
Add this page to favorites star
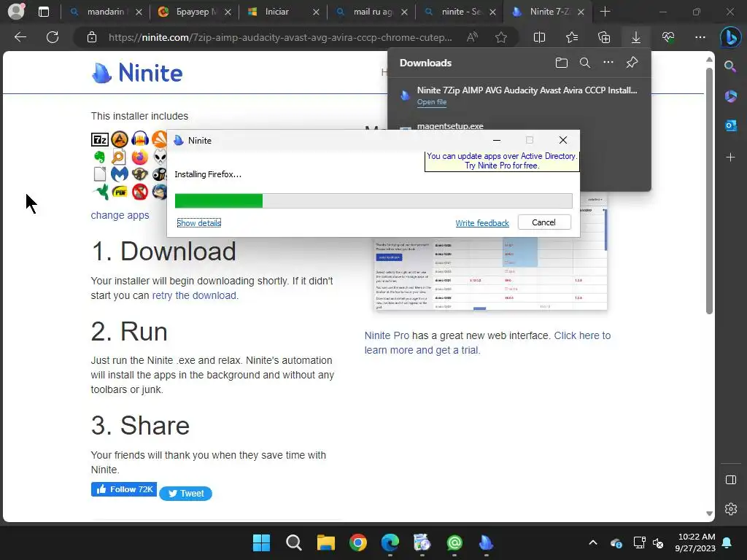click(x=500, y=37)
